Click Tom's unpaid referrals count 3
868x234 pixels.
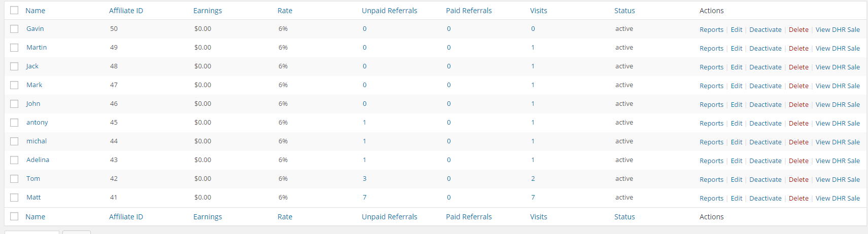point(364,179)
